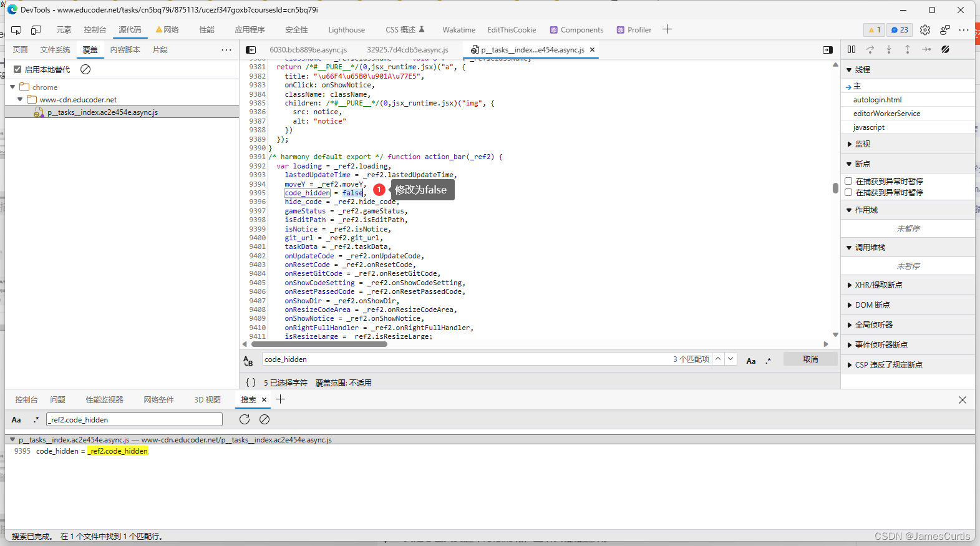Expand the Global Listeners (全局侦听器) section
Viewport: 980px width, 546px height.
[849, 325]
